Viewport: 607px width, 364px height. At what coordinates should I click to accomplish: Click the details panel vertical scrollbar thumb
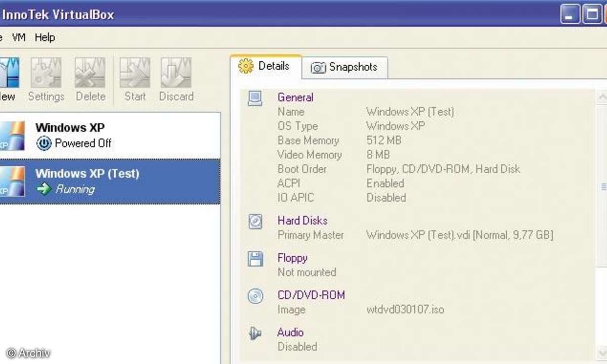602,187
